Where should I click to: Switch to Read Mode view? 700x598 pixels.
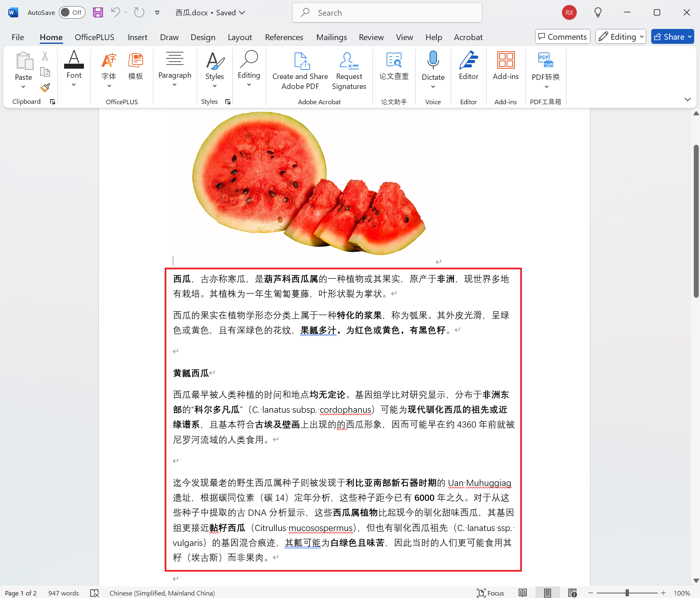tap(523, 593)
